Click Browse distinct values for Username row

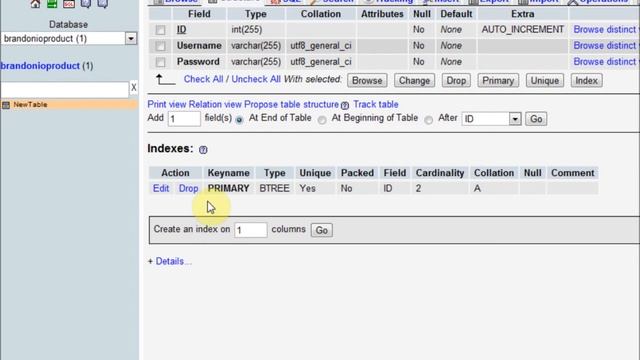click(606, 46)
